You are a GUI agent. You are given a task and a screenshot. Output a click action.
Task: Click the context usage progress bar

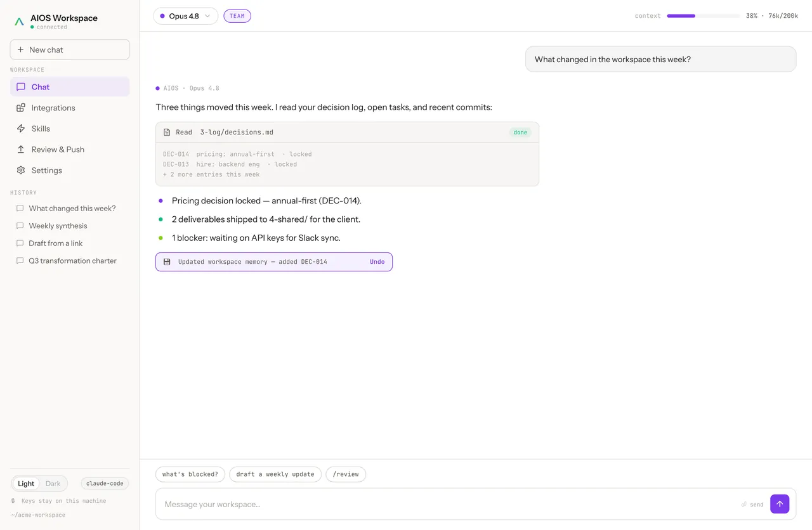coord(704,16)
